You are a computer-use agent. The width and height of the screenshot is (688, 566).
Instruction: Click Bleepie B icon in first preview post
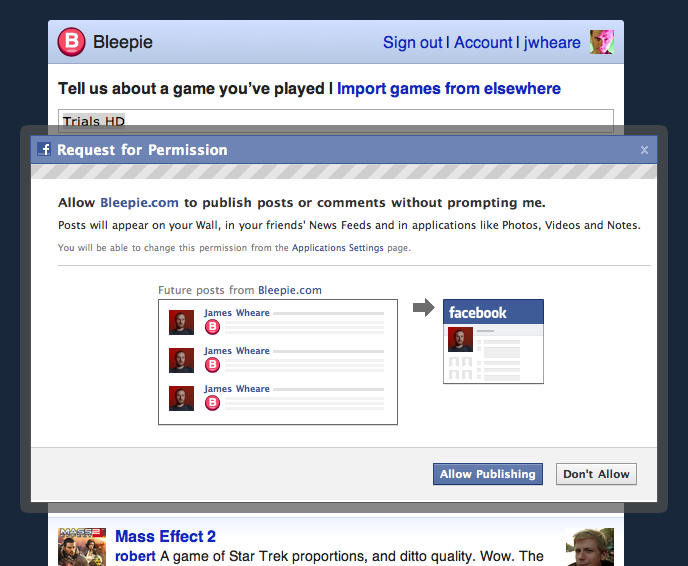pos(212,327)
